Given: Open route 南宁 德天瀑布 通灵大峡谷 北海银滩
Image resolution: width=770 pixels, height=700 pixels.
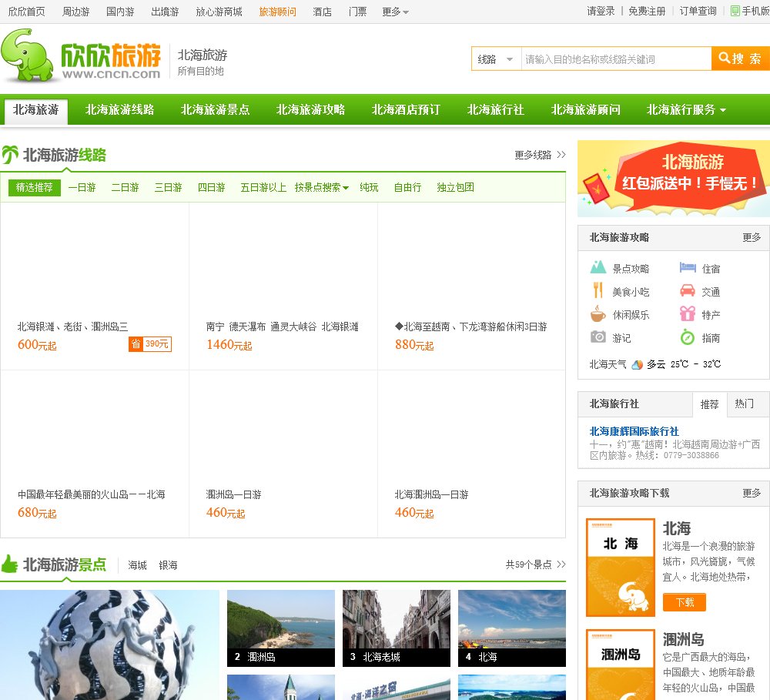Looking at the screenshot, I should [x=283, y=327].
